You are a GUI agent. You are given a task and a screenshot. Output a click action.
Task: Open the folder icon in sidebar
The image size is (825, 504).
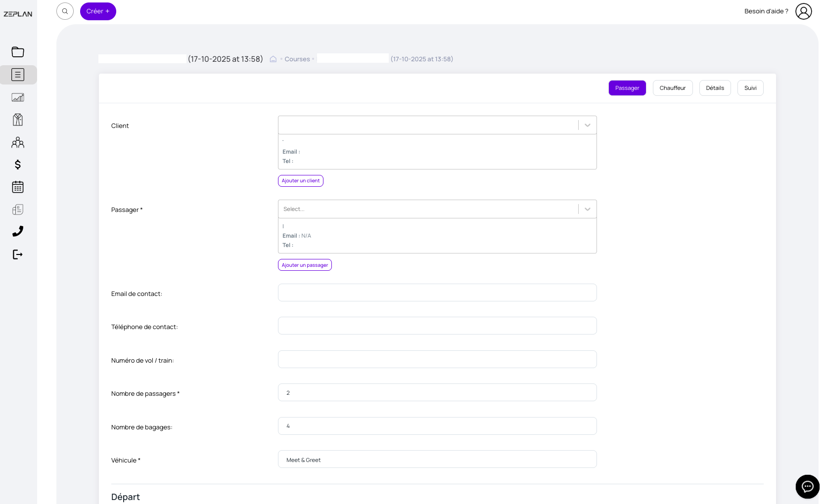coord(18,52)
